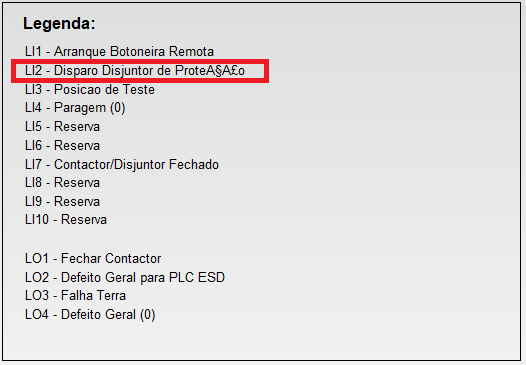Click LO4 Defeito Geral (0) entry
526x365 pixels.
[90, 315]
